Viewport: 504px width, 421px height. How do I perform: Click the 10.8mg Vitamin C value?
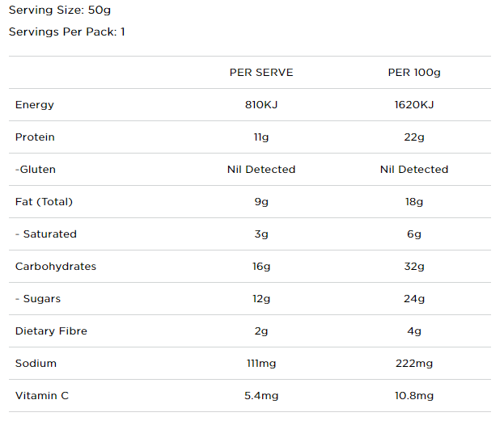414,396
